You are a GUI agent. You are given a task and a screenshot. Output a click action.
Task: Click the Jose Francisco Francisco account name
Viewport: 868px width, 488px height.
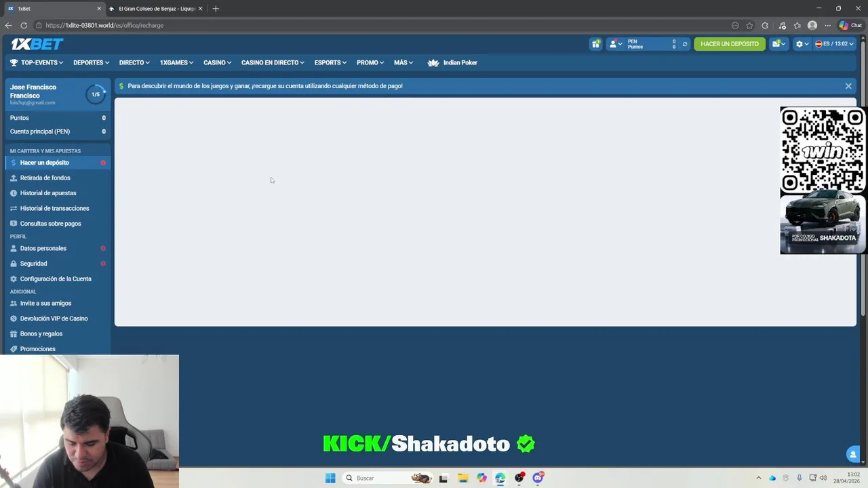point(33,91)
